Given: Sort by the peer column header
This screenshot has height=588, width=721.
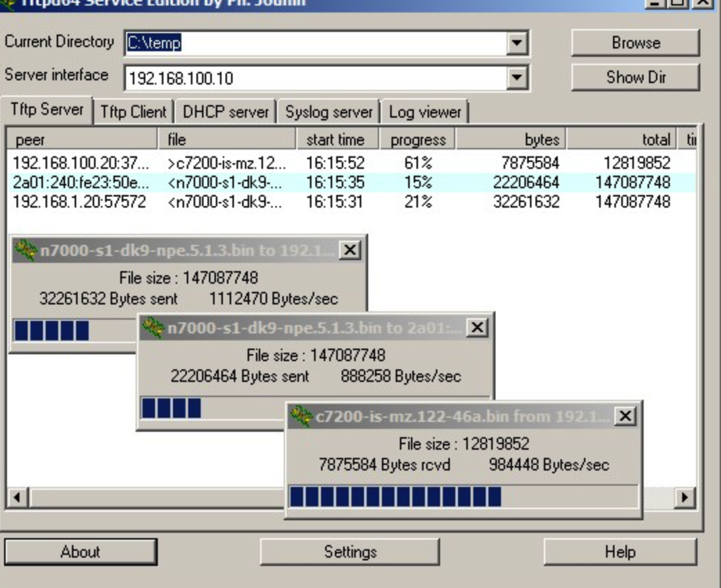Looking at the screenshot, I should [x=83, y=139].
